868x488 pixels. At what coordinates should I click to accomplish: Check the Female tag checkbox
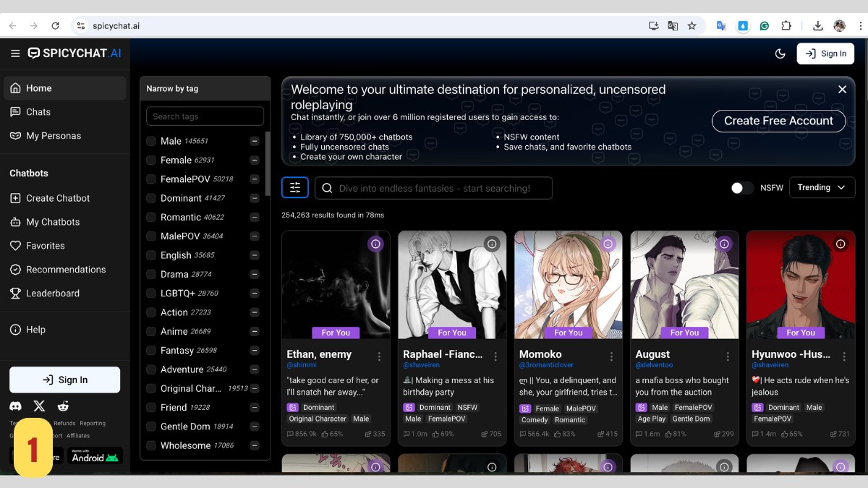coord(151,160)
